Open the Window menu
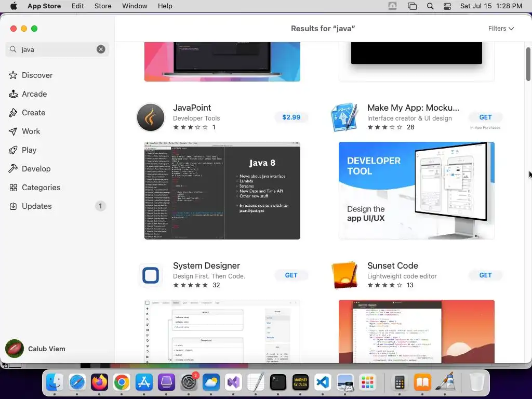The image size is (532, 399). click(135, 6)
